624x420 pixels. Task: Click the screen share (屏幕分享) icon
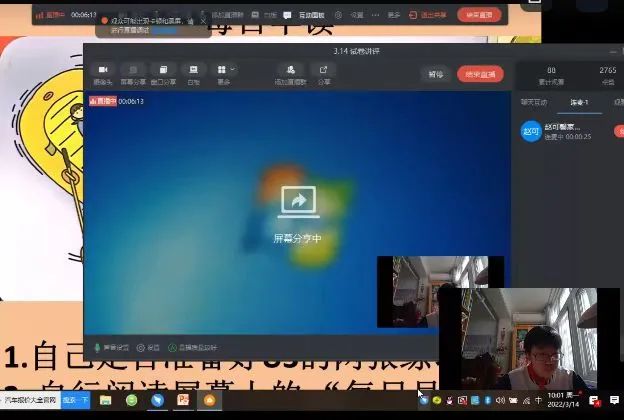pyautogui.click(x=133, y=70)
